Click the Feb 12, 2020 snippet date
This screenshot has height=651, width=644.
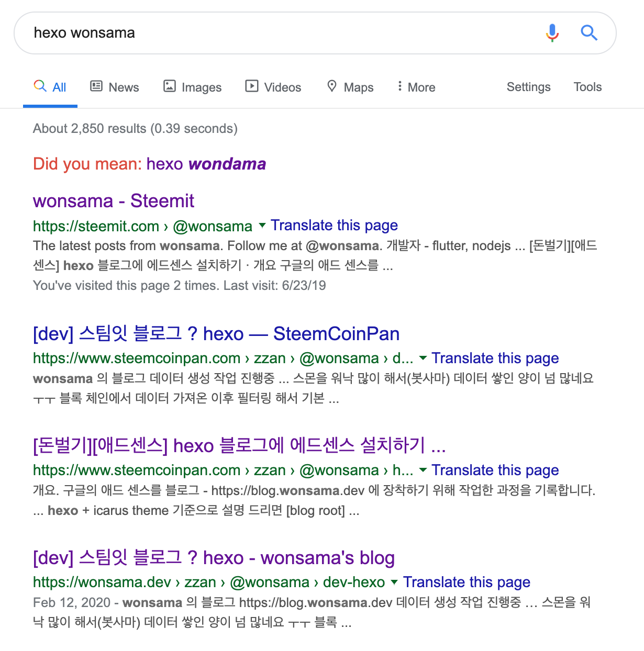[72, 603]
